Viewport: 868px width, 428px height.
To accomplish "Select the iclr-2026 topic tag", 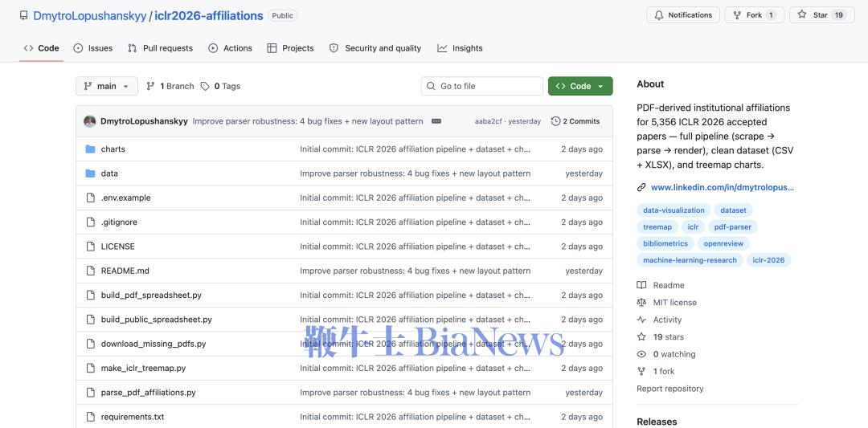I will (x=768, y=260).
